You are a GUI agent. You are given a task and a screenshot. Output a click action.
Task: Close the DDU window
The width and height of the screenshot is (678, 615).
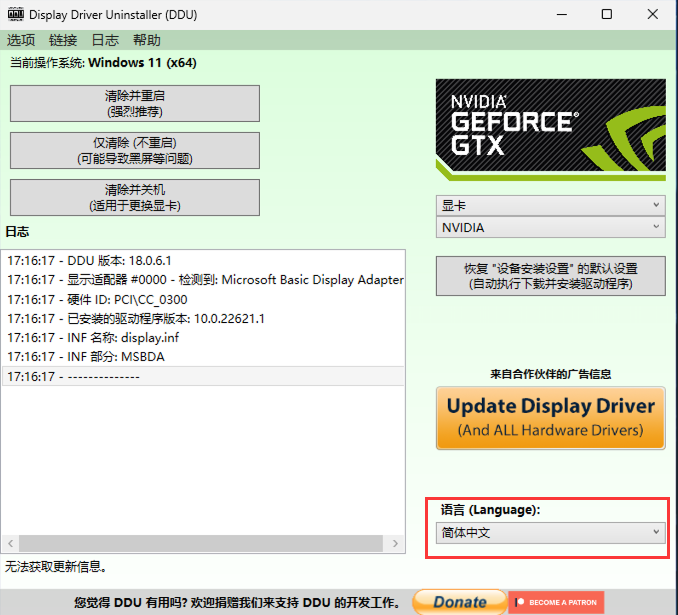coord(652,14)
